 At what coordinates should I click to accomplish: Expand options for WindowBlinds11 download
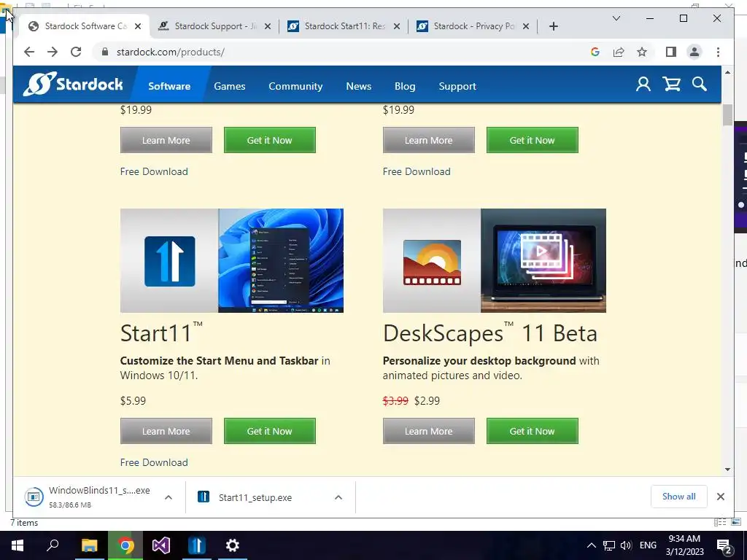point(169,497)
